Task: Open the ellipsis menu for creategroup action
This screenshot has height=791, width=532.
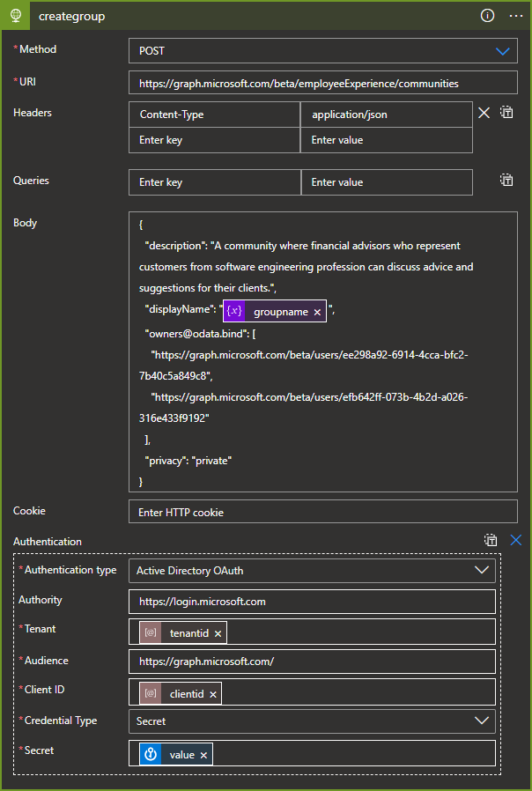Action: pos(516,16)
